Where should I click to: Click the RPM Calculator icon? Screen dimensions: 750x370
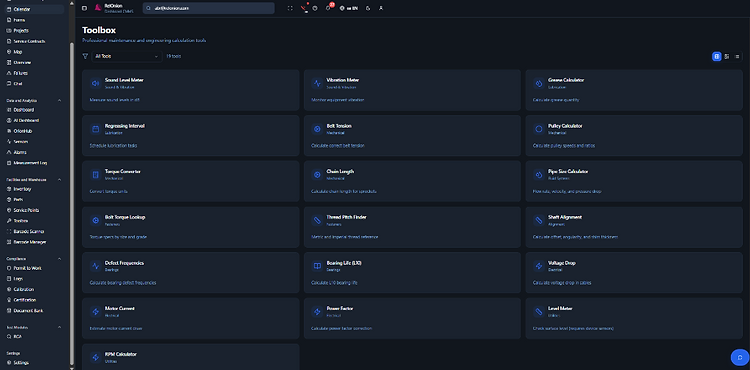[x=95, y=357]
